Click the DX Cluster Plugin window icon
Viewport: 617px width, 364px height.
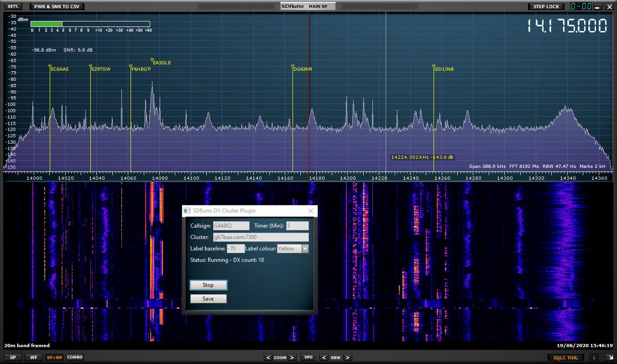[187, 211]
